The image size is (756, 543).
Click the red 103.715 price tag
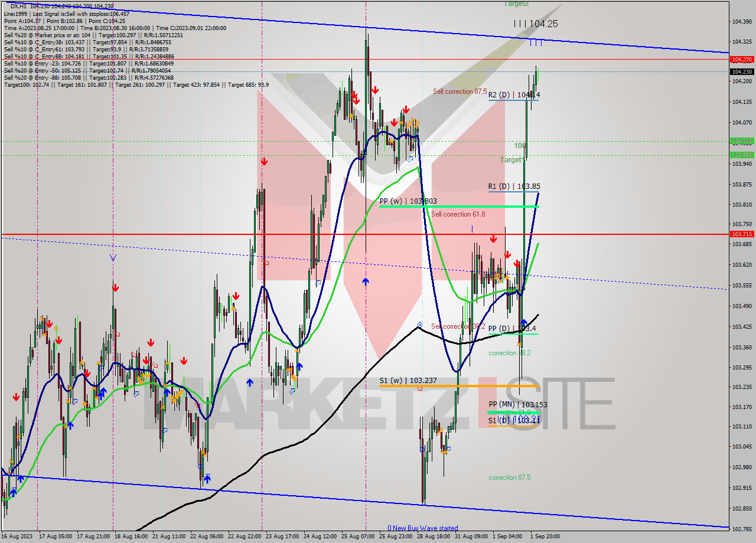click(742, 234)
